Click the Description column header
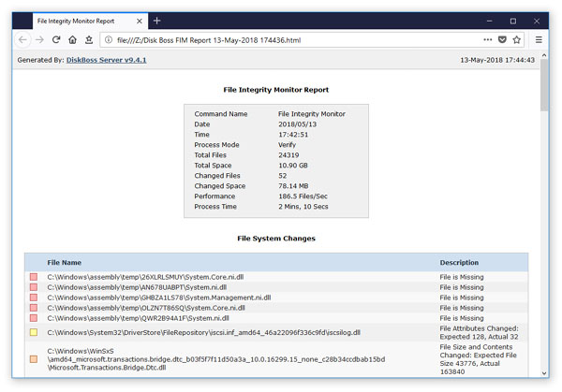Image resolution: width=562 pixels, height=392 pixels. point(459,262)
